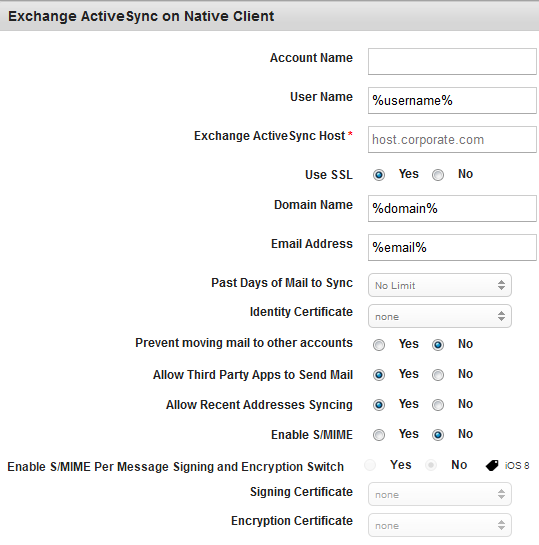Click the Email Address input field
This screenshot has height=545, width=539.
point(452,247)
